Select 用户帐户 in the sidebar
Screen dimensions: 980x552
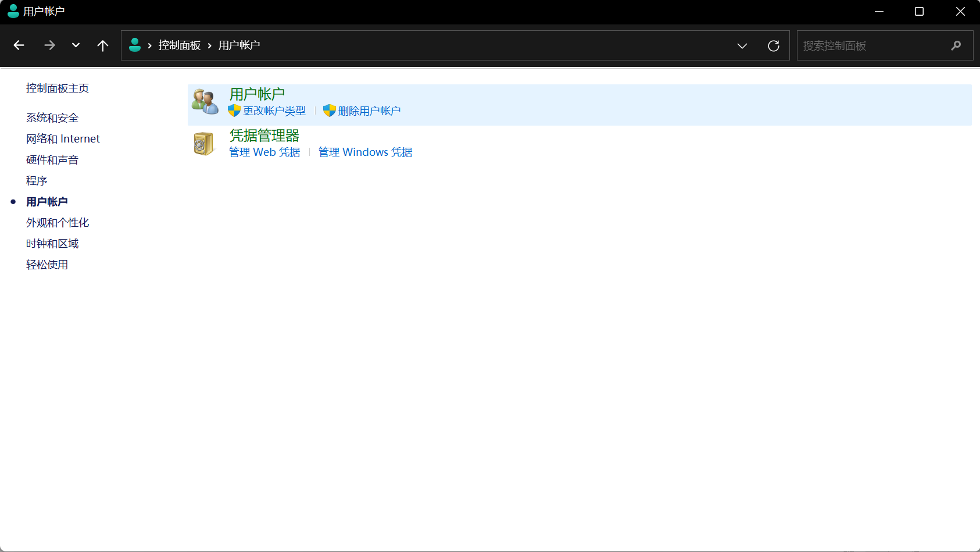tap(47, 202)
